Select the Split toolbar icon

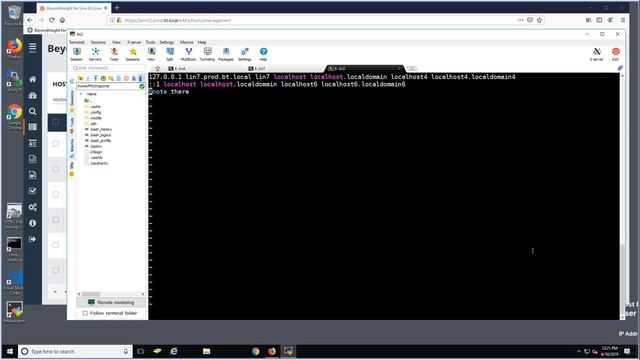(x=170, y=53)
